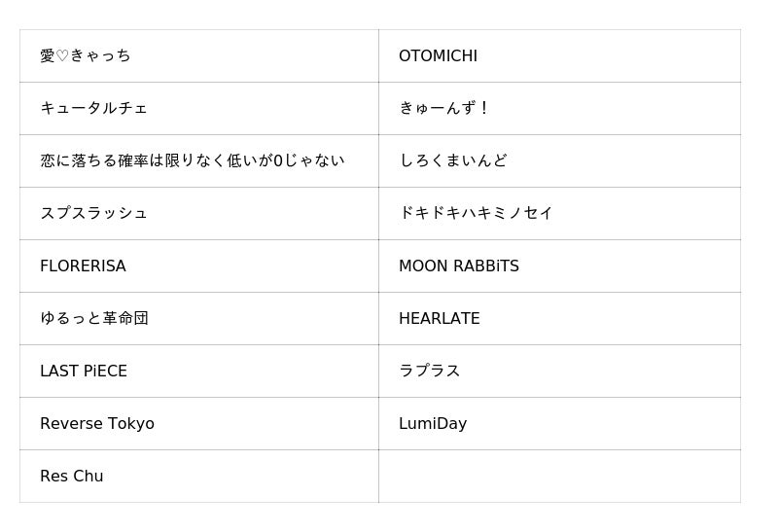Select the しろくまいんど entry
The image size is (778, 532).
pos(452,161)
